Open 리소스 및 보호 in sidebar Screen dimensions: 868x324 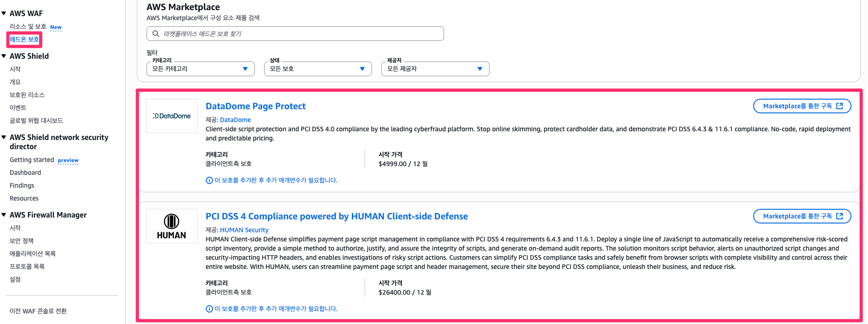pyautogui.click(x=28, y=27)
